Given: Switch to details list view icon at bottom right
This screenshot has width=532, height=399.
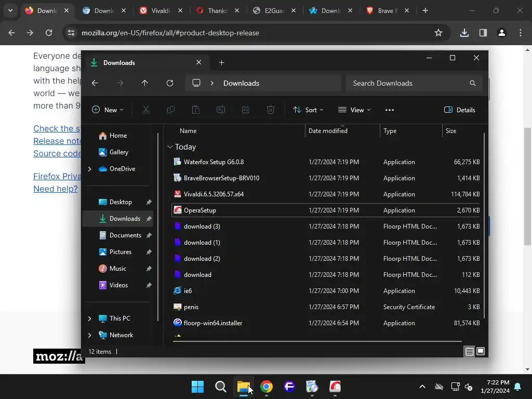Looking at the screenshot, I should click(469, 352).
